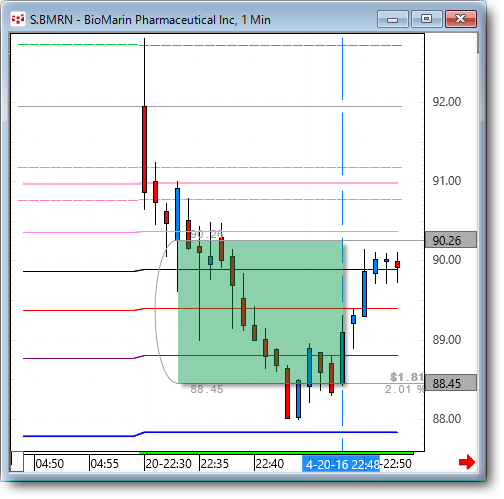Click the 20-22:30 time axis label
The image size is (504, 499).
(169, 464)
